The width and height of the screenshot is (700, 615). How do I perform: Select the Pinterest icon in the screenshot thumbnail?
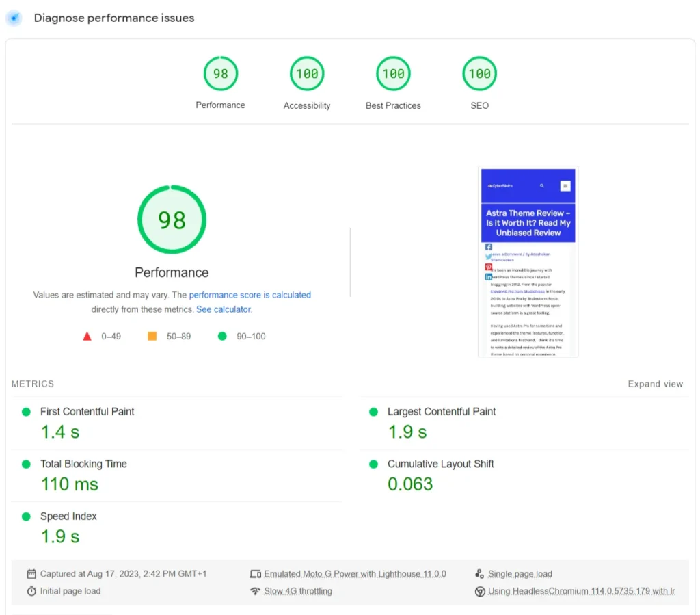[488, 267]
